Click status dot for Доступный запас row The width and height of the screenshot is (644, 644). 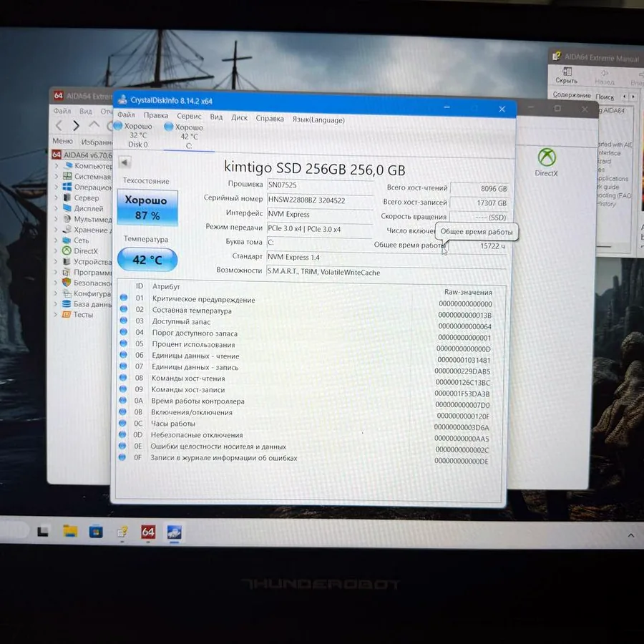[x=124, y=321]
